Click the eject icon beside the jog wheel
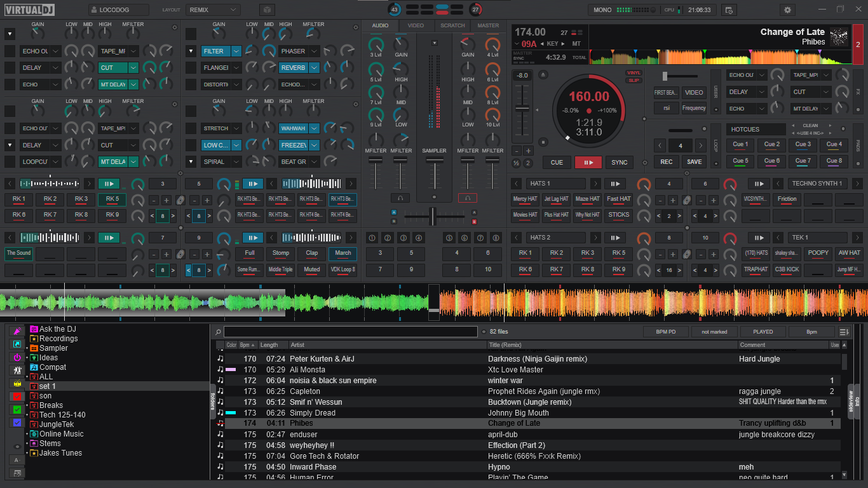 [543, 75]
